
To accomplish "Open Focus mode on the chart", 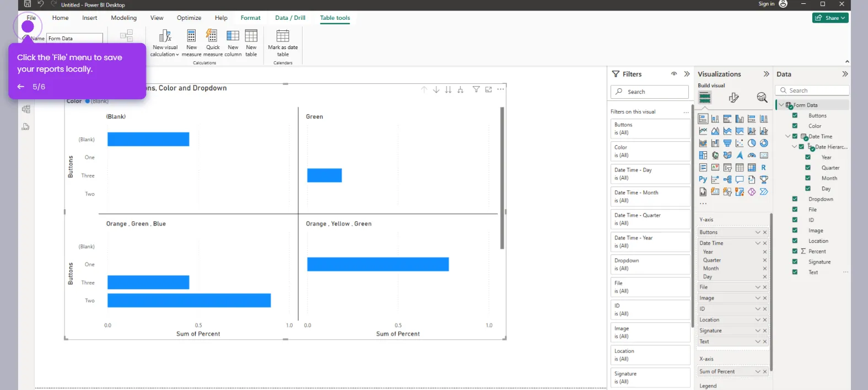I will click(x=488, y=89).
